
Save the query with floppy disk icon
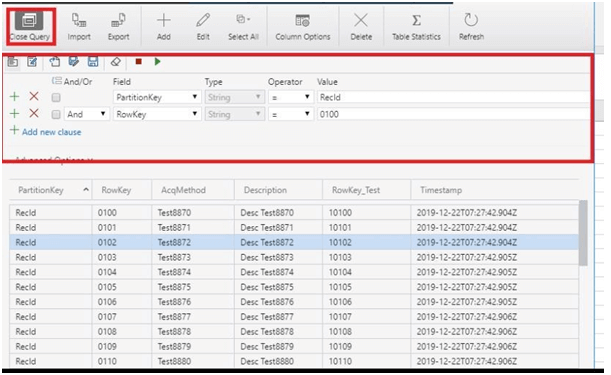pyautogui.click(x=93, y=62)
